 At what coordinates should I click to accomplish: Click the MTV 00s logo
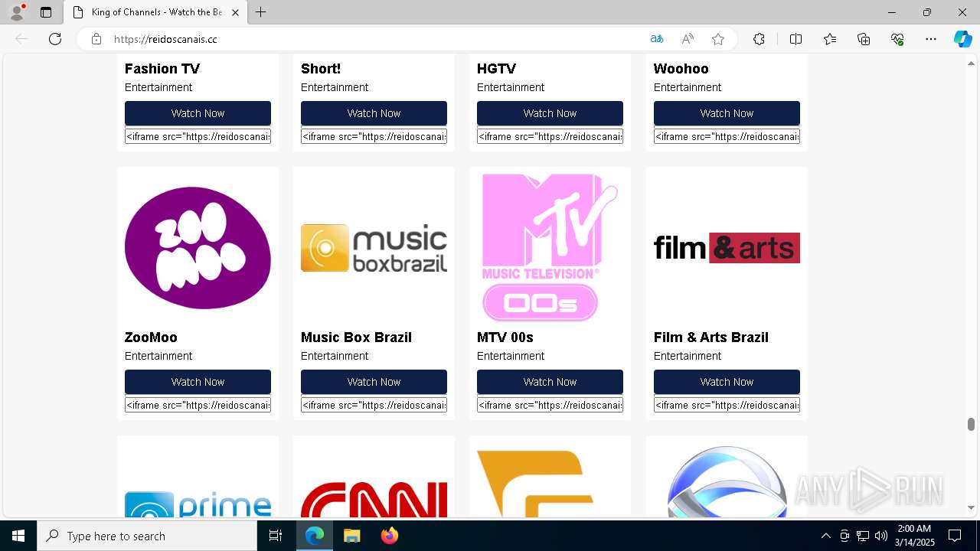click(550, 248)
